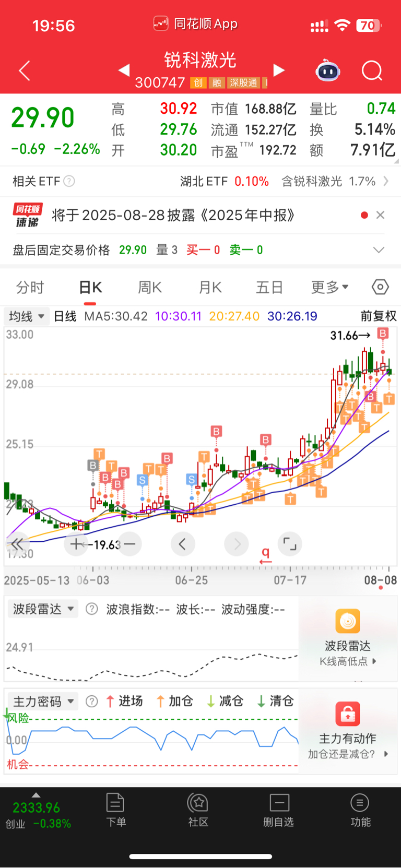Image resolution: width=401 pixels, height=868 pixels.
Task: Open 社区 community page
Action: coord(198,810)
